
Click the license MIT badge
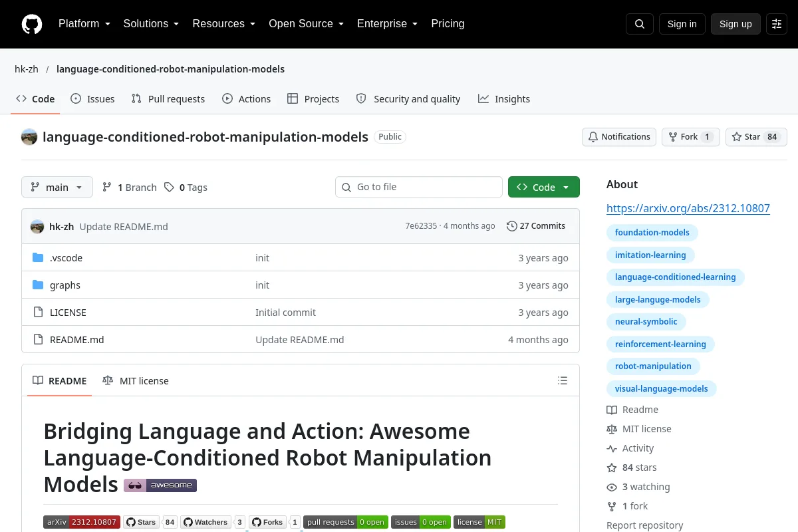coord(479,522)
